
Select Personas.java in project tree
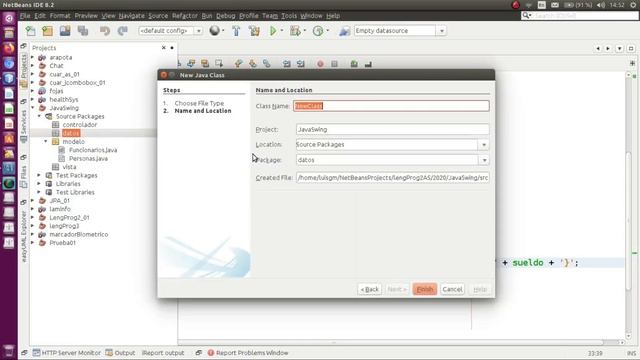[x=88, y=158]
